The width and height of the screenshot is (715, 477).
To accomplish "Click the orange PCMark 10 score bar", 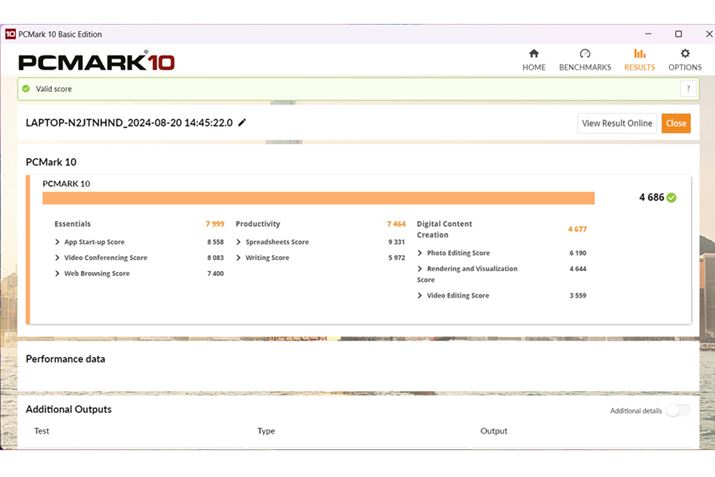I will [318, 198].
